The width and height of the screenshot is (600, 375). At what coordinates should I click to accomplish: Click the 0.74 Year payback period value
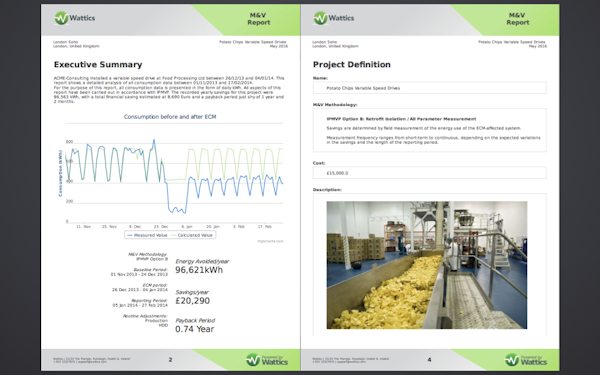pyautogui.click(x=194, y=329)
